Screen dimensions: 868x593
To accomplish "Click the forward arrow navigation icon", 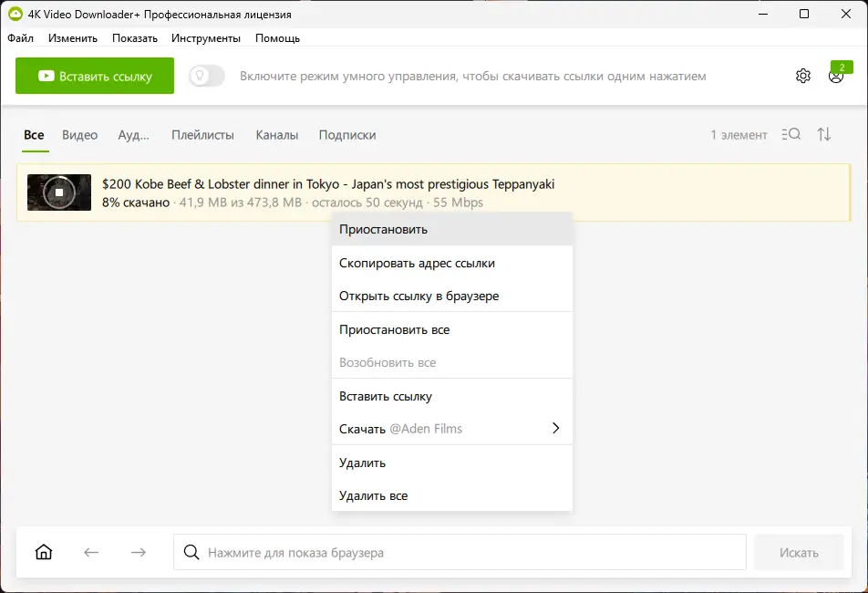I will click(x=139, y=552).
